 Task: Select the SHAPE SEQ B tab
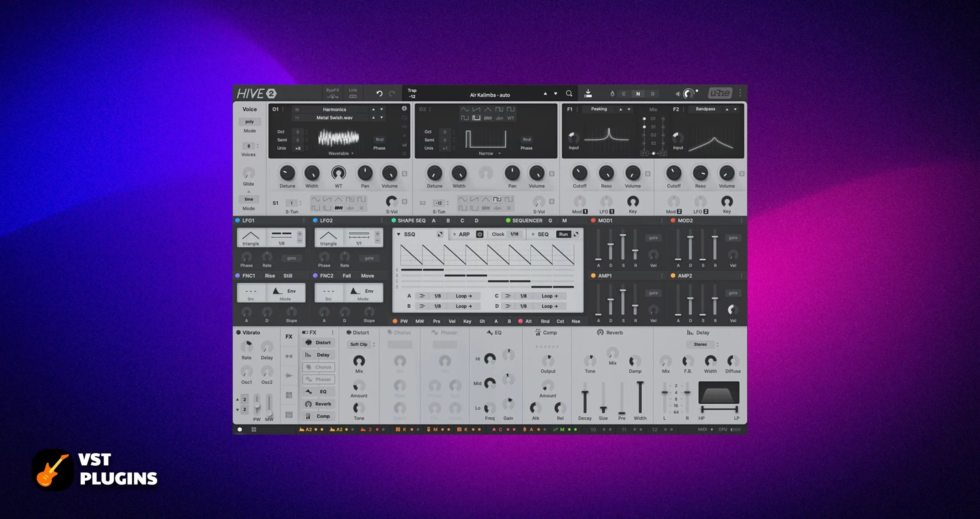(448, 221)
